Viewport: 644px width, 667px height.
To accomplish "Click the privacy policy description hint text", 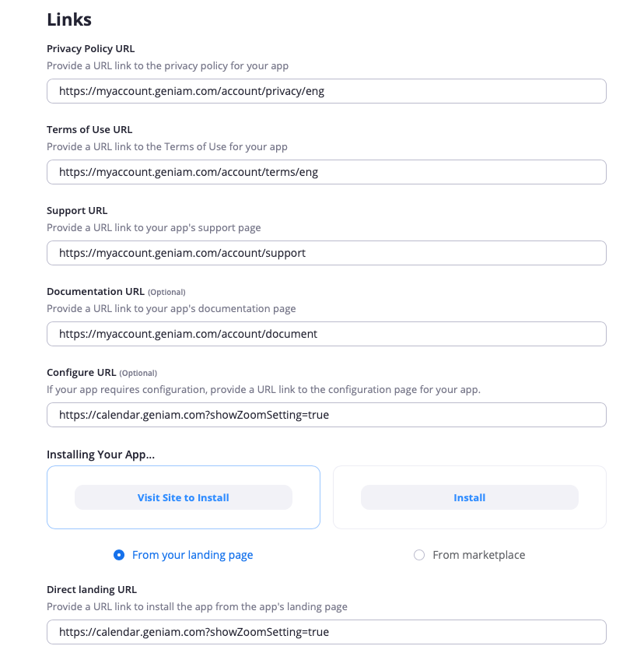I will pos(167,66).
